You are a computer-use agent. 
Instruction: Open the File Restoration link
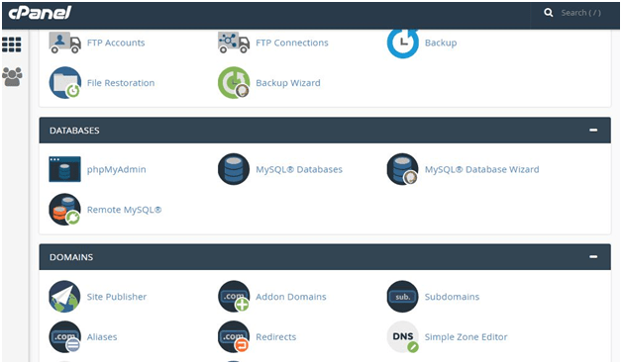click(x=121, y=83)
